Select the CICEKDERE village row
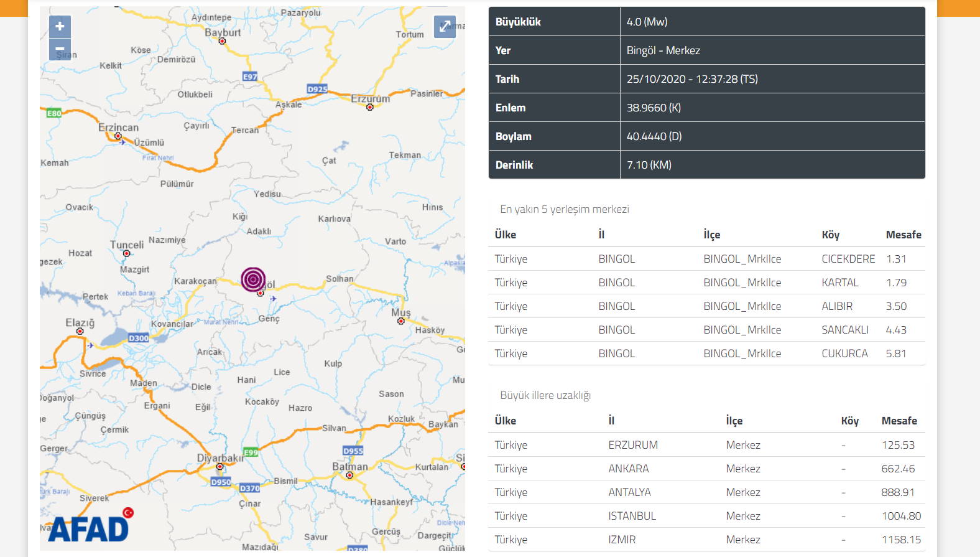Screen dimensions: 980x557 [x=706, y=259]
